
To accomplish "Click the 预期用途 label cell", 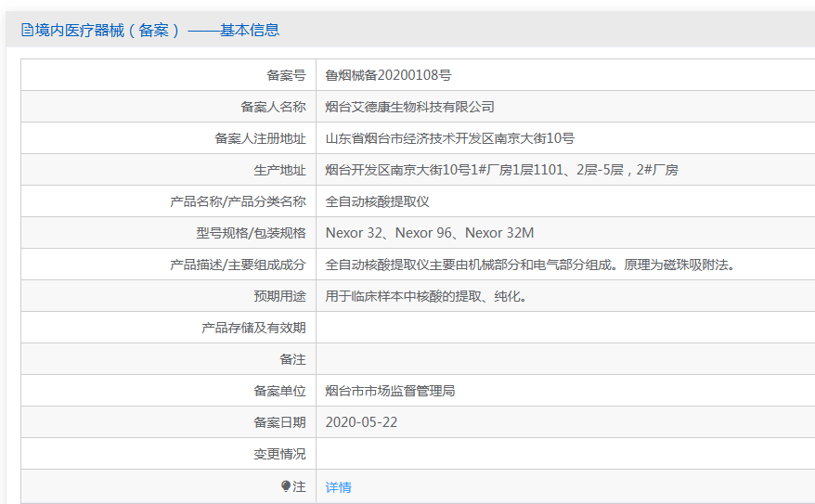I will coord(168,296).
